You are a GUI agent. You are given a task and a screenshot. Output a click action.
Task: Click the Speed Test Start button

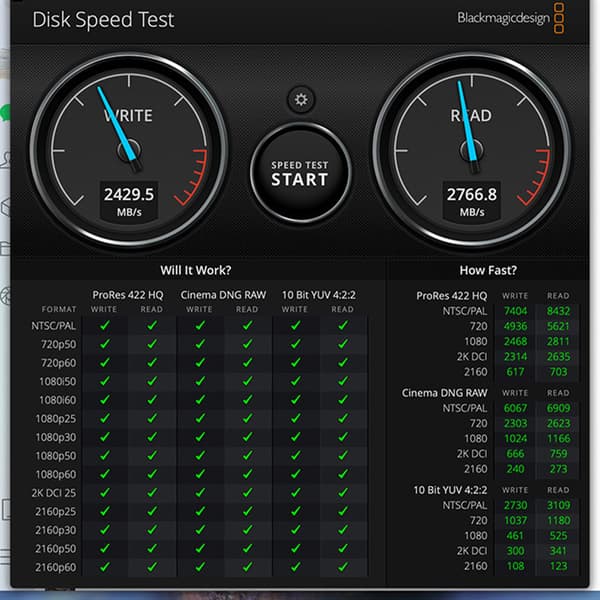pos(301,173)
